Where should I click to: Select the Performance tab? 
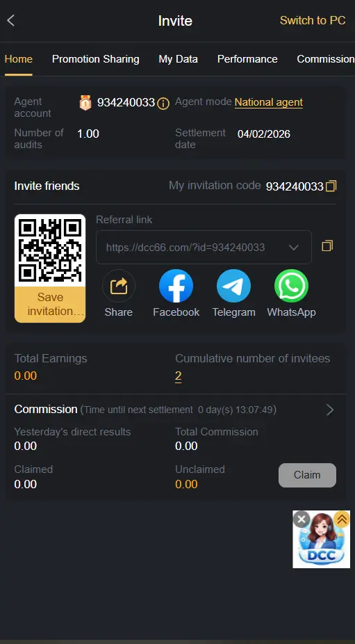point(247,59)
